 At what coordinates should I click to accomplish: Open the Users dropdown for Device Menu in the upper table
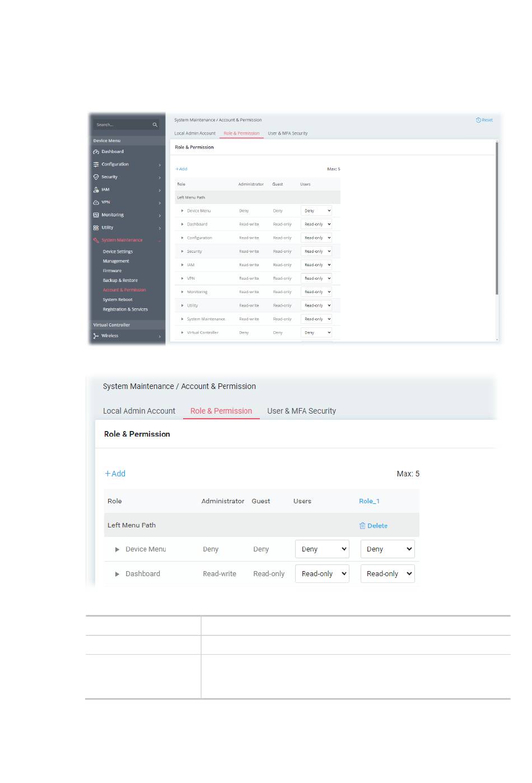click(316, 211)
